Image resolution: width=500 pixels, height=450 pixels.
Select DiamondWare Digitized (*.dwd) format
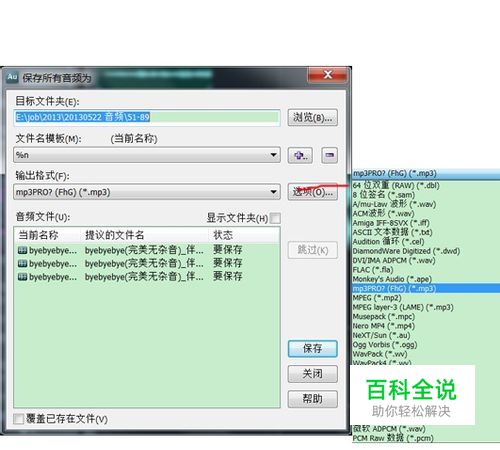(x=426, y=251)
